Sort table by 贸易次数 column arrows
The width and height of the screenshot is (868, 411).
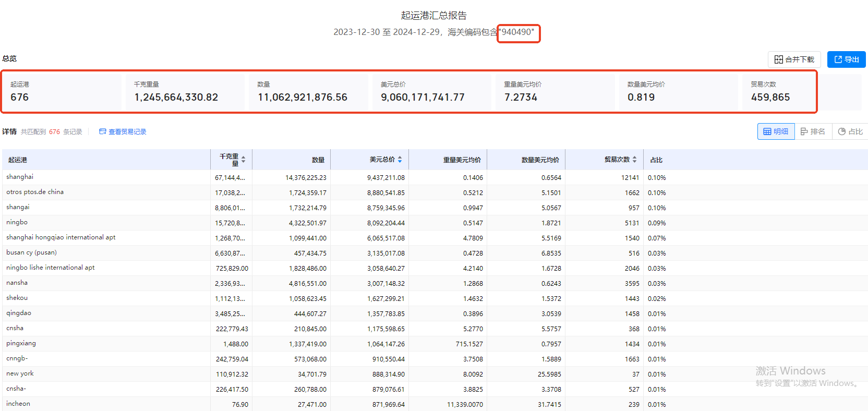pos(634,160)
